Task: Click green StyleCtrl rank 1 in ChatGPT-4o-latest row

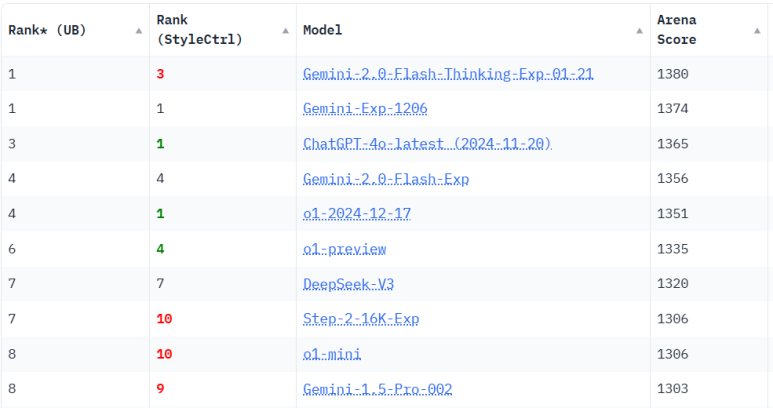Action: (x=160, y=144)
